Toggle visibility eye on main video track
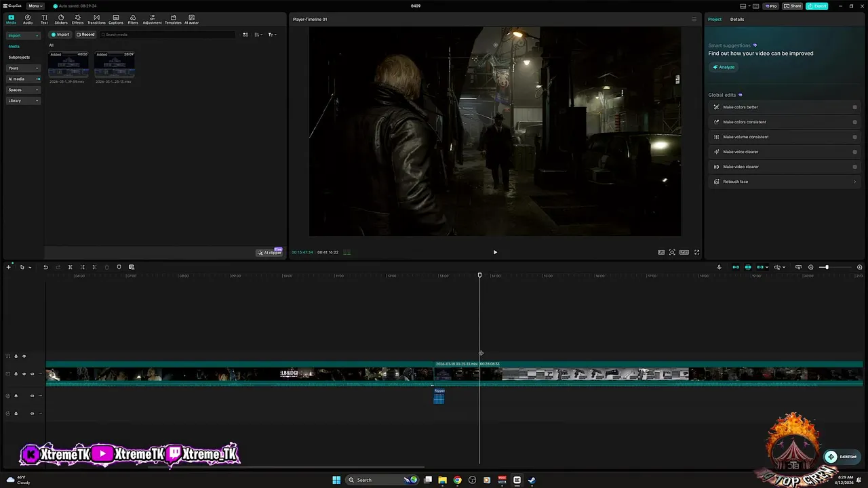The width and height of the screenshot is (868, 488). click(x=24, y=373)
